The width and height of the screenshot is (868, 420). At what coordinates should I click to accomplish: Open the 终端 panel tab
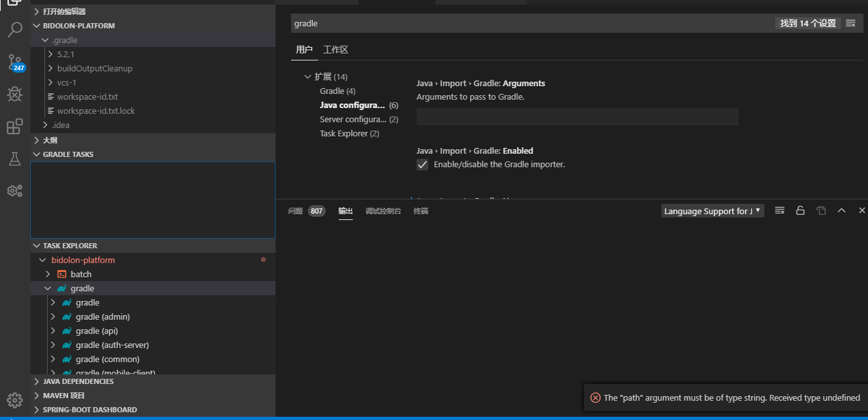420,211
